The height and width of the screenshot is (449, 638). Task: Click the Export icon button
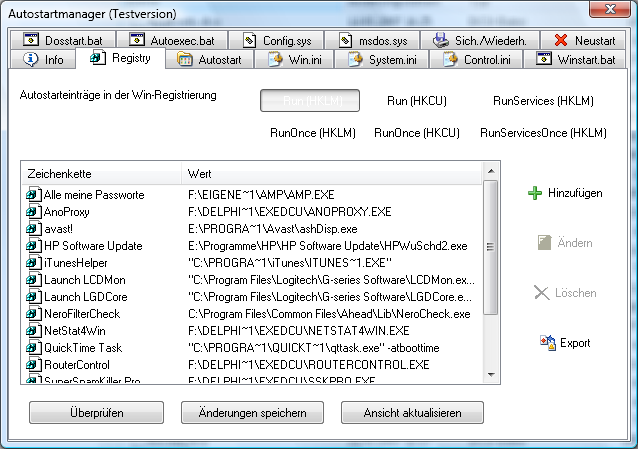click(547, 343)
